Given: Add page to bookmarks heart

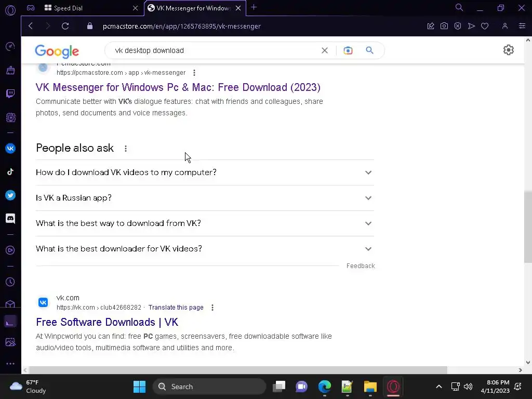Looking at the screenshot, I should pos(485,26).
